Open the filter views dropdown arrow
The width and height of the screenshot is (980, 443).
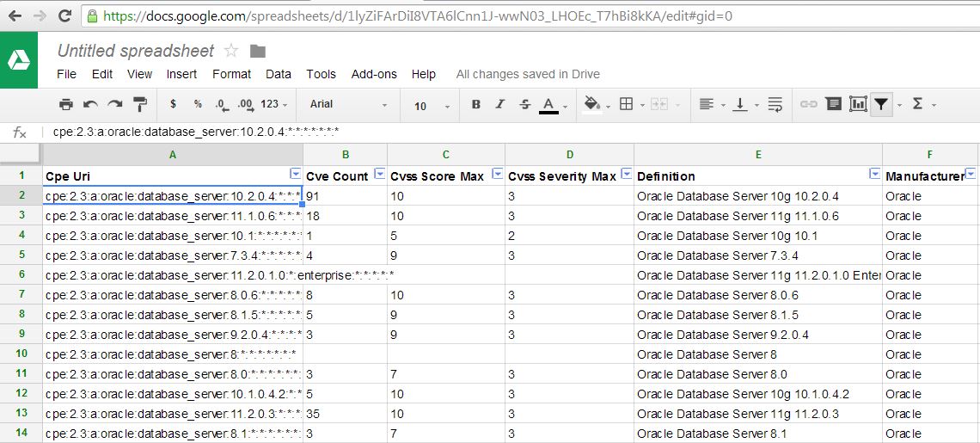pos(899,105)
